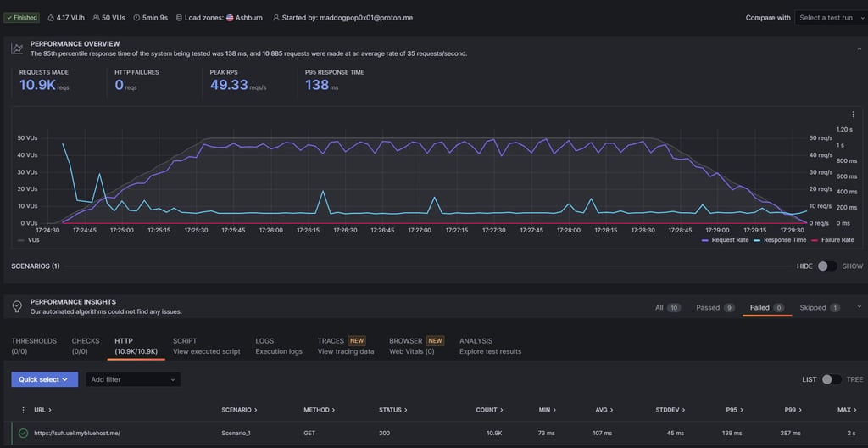
Task: Open the BROWSER Web Vitals tab
Action: click(x=416, y=346)
